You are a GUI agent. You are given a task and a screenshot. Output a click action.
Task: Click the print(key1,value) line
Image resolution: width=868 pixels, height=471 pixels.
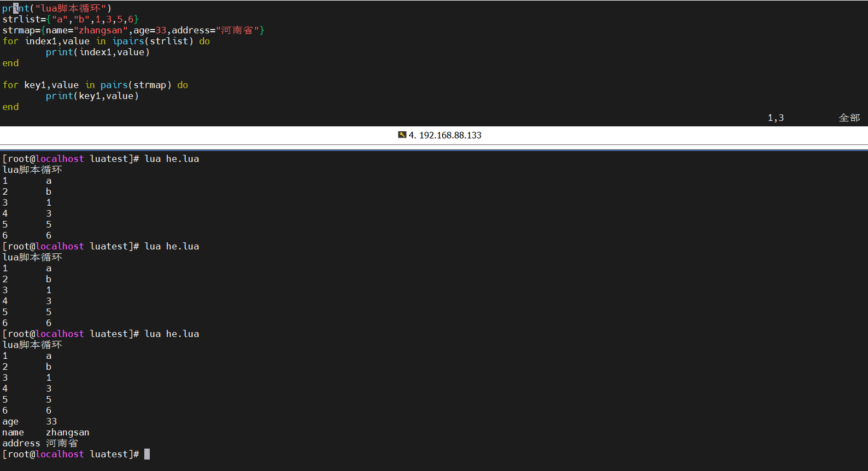(92, 96)
